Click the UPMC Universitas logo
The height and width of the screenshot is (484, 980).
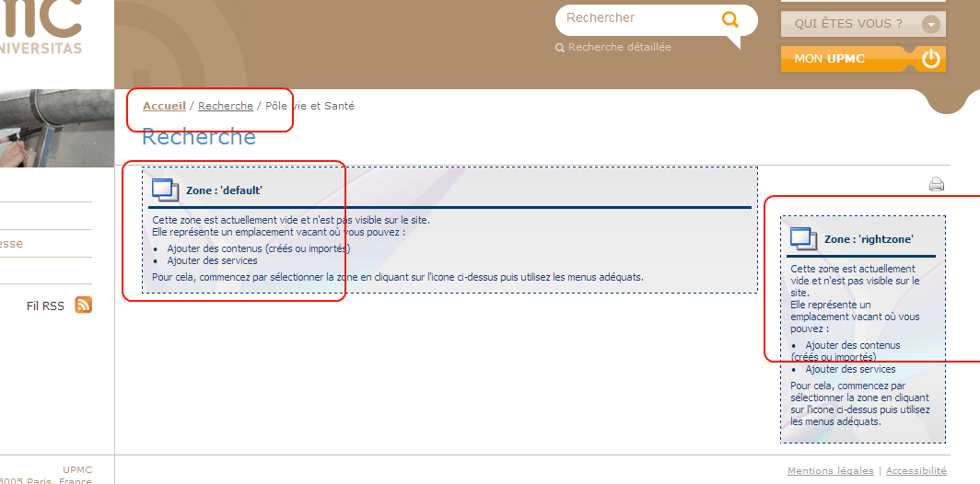pyautogui.click(x=41, y=28)
